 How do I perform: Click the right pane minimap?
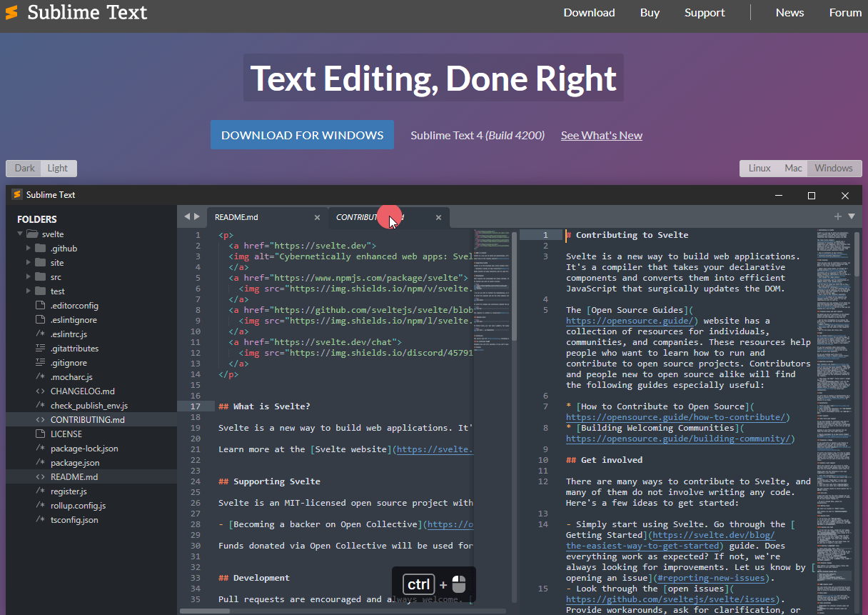point(834,421)
